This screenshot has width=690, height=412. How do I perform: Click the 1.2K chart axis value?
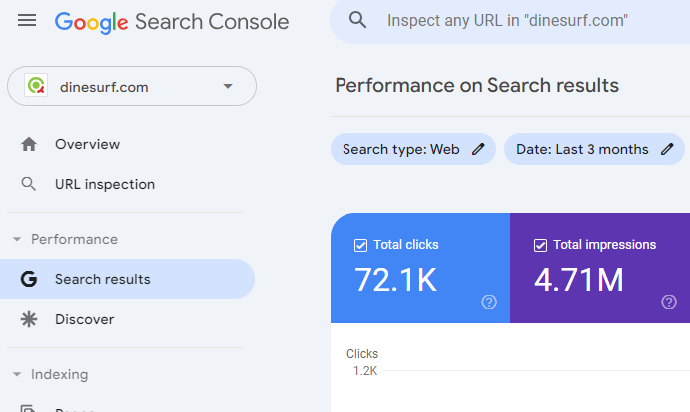(x=365, y=371)
